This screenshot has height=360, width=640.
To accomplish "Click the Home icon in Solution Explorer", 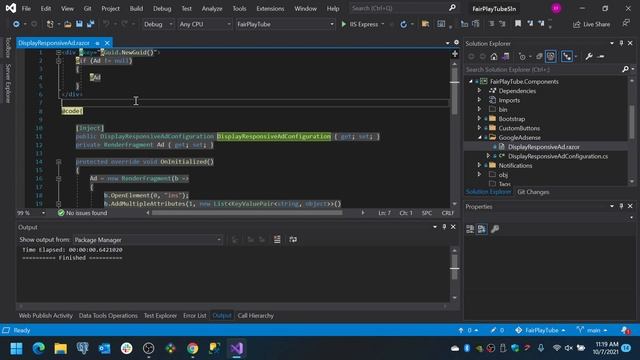I will coord(494,57).
